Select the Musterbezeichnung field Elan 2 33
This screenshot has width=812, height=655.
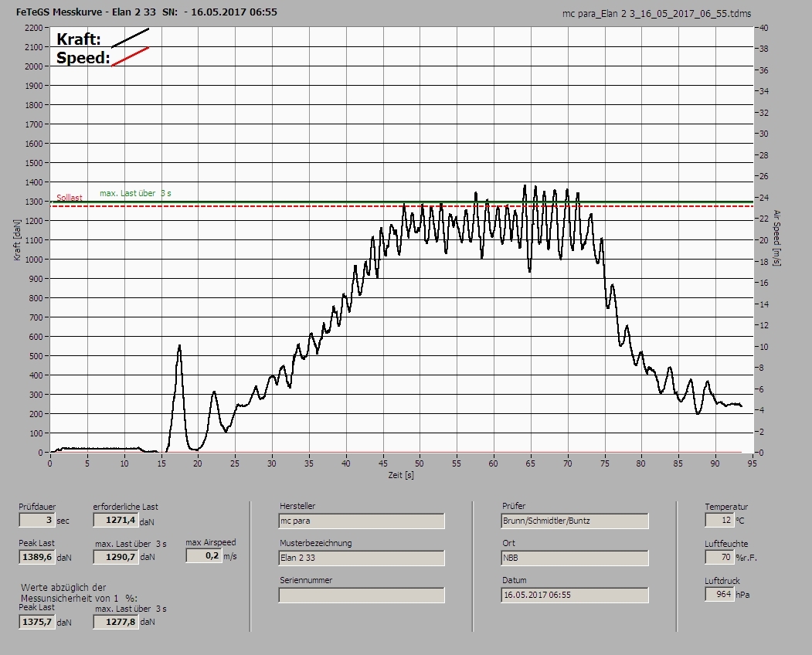362,558
